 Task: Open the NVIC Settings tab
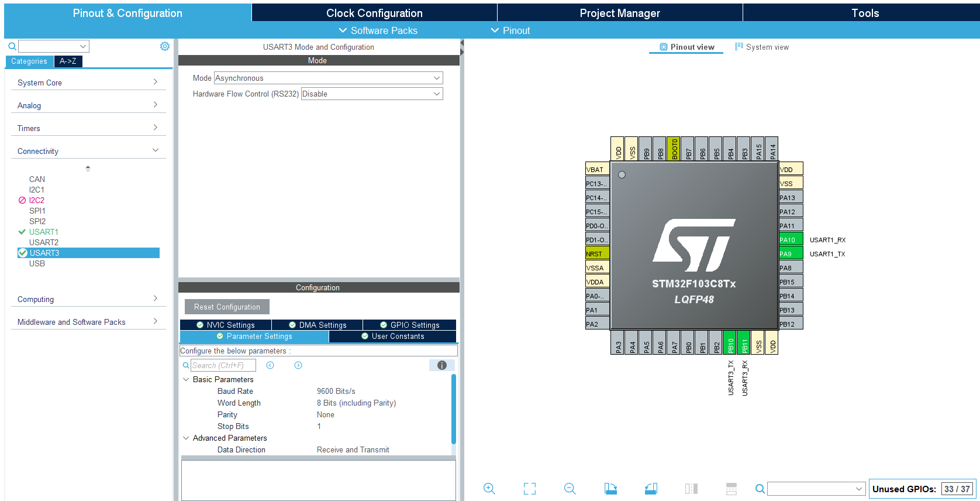coord(226,325)
